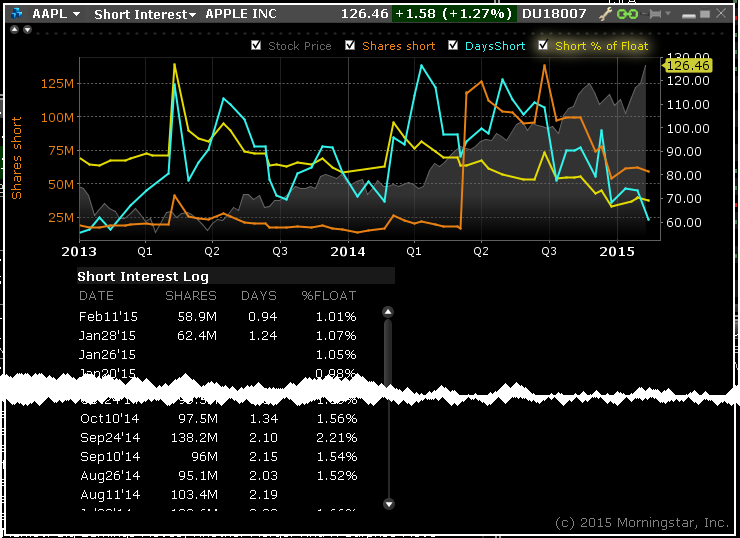
Task: Open the wrench configuration icon
Action: click(x=605, y=14)
